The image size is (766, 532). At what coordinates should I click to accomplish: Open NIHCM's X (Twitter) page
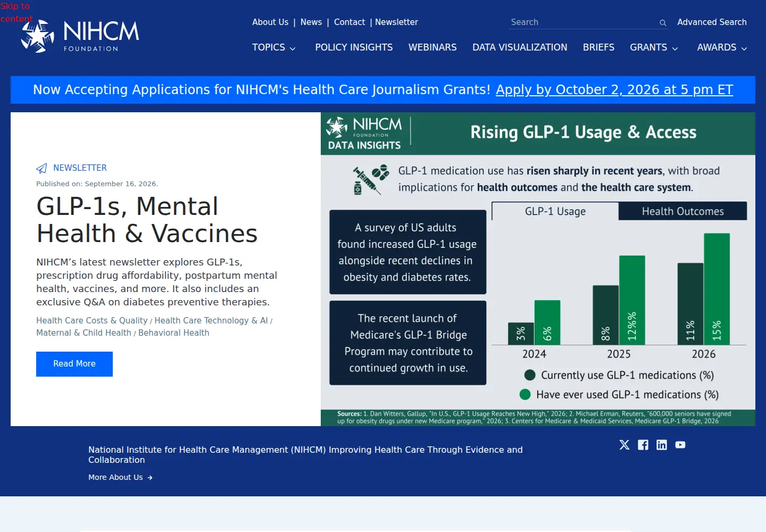coord(625,445)
